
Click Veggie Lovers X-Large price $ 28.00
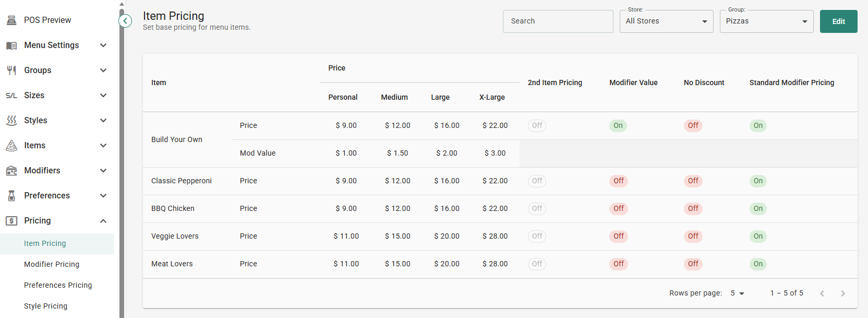point(495,236)
